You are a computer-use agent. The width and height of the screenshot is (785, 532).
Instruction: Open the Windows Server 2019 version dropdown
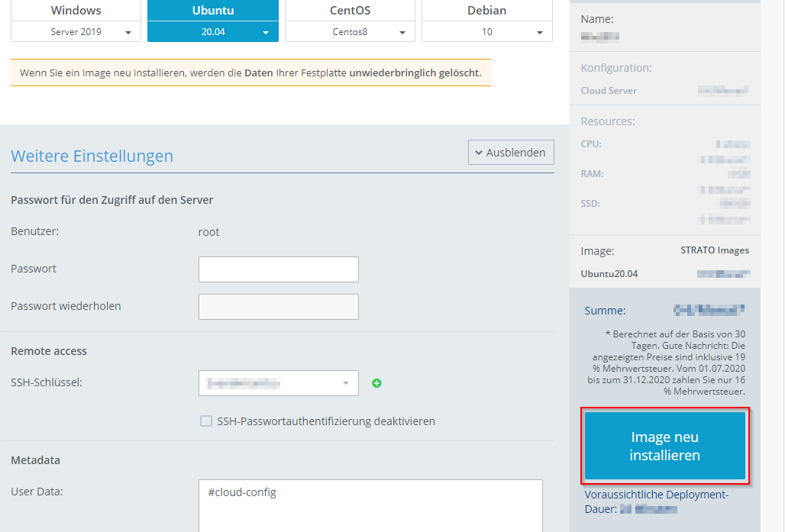76,32
